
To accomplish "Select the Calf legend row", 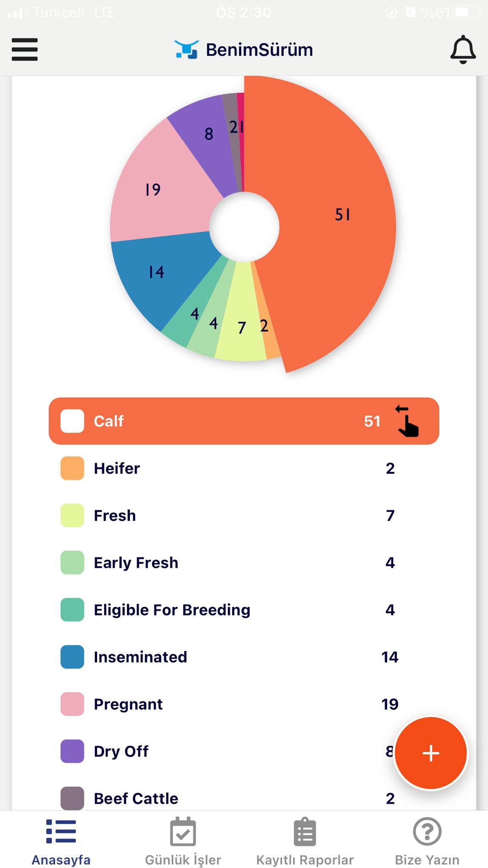I will (x=244, y=421).
